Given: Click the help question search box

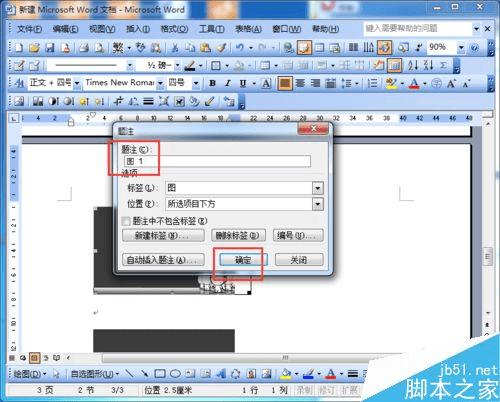Looking at the screenshot, I should point(418,29).
